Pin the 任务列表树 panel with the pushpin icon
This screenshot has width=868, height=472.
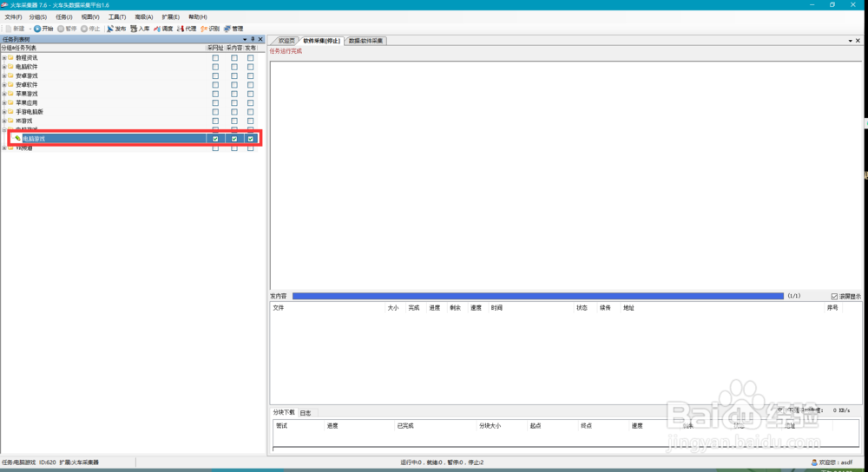[x=253, y=39]
